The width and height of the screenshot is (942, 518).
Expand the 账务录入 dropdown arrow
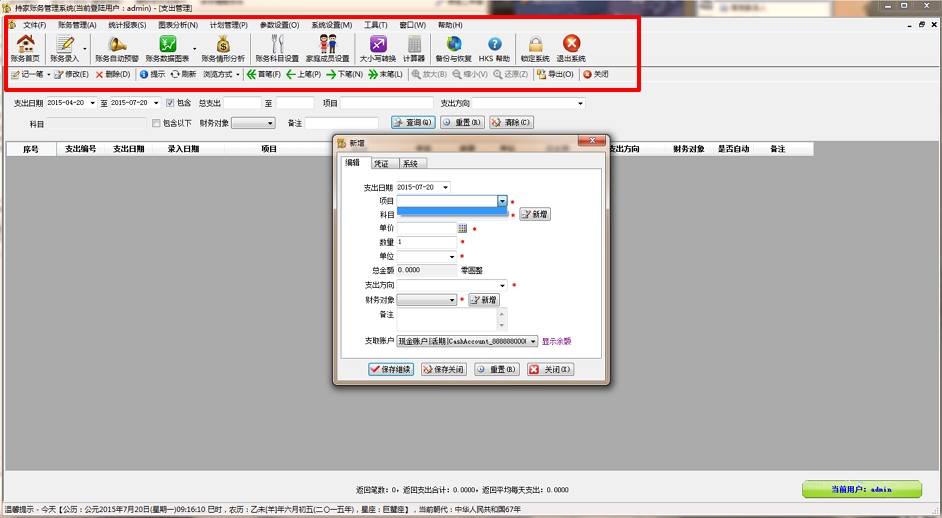(85, 49)
